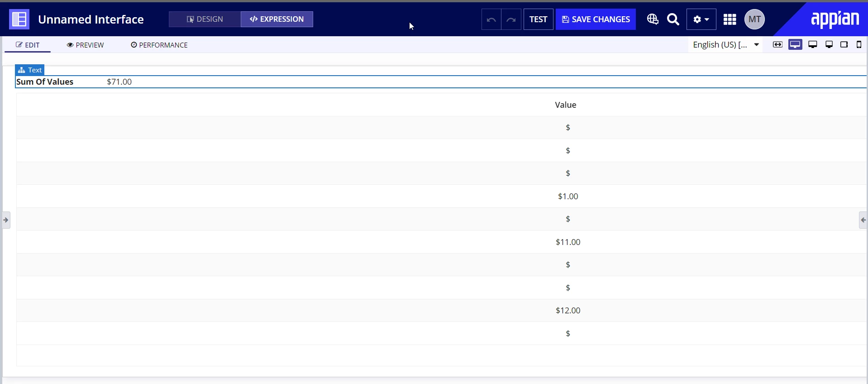Select the tablet preview icon
The image size is (868, 384).
(x=844, y=44)
